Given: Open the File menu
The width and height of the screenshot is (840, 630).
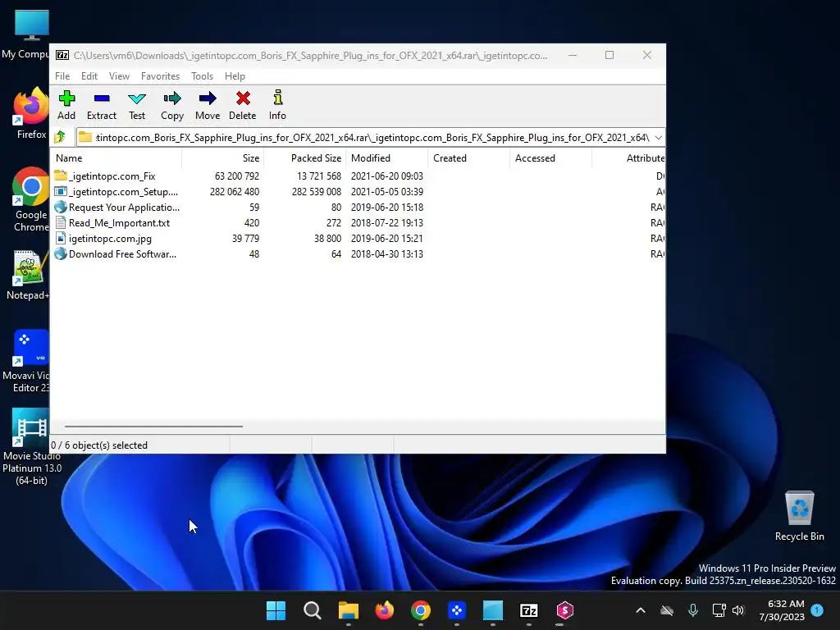Looking at the screenshot, I should [x=62, y=76].
